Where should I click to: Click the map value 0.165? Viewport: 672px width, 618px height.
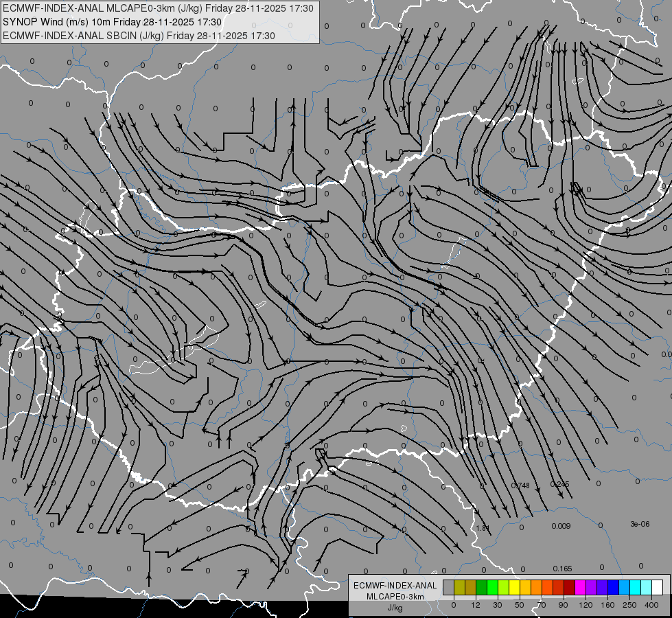click(x=562, y=569)
